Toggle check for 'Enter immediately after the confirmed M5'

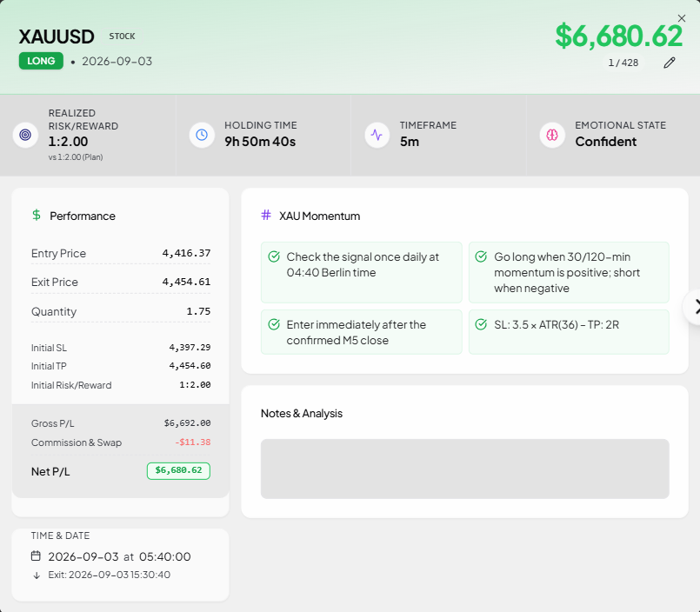[x=274, y=324]
